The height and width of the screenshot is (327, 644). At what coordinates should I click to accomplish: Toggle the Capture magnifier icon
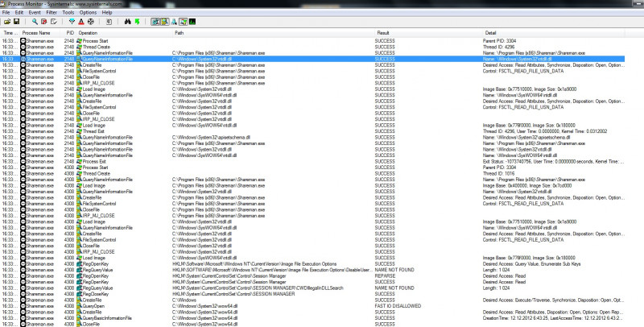point(35,22)
